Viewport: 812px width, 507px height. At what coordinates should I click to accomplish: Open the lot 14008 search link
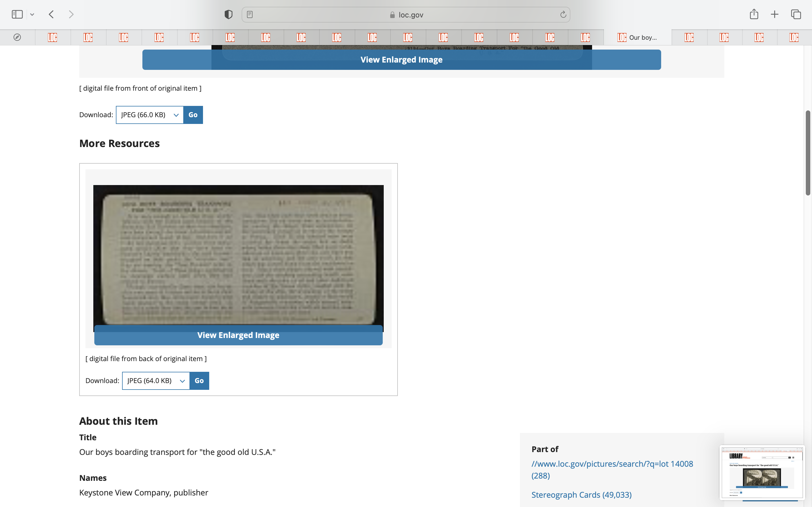[x=612, y=464]
